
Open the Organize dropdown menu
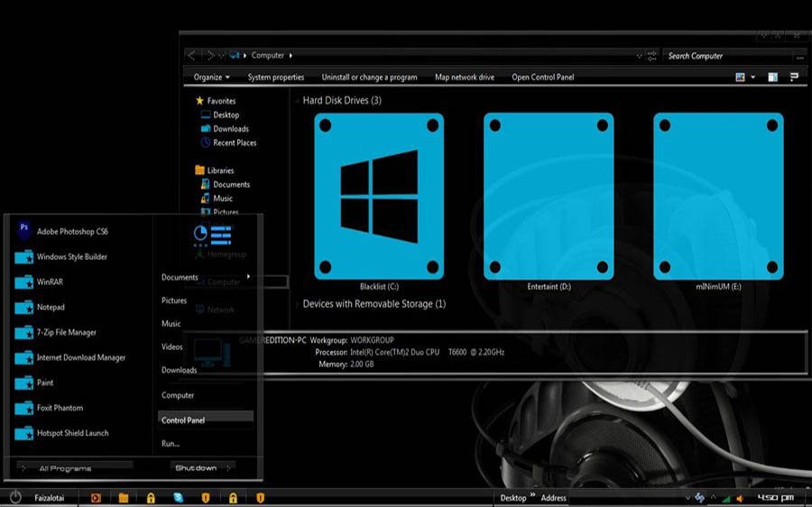[x=211, y=78]
